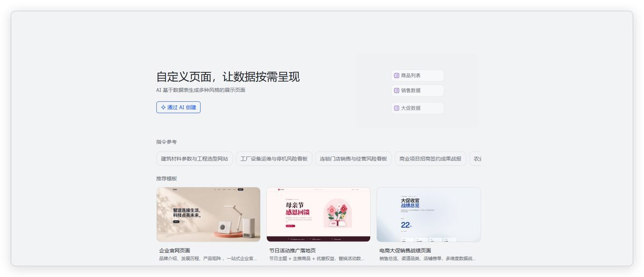Select the 大促数据 data table chip
Image resolution: width=644 pixels, height=277 pixels.
[418, 108]
